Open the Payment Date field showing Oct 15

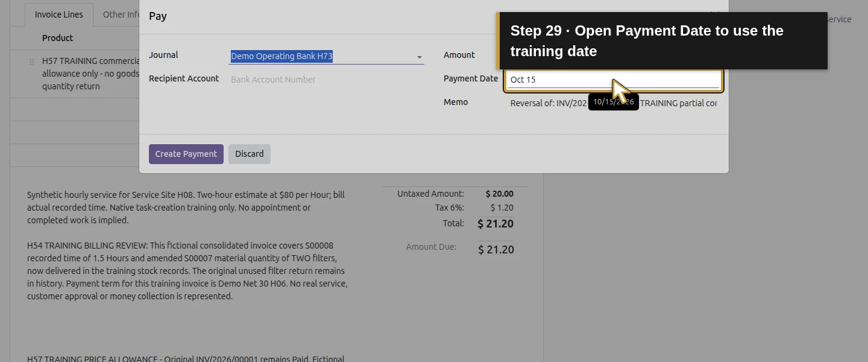tap(613, 80)
